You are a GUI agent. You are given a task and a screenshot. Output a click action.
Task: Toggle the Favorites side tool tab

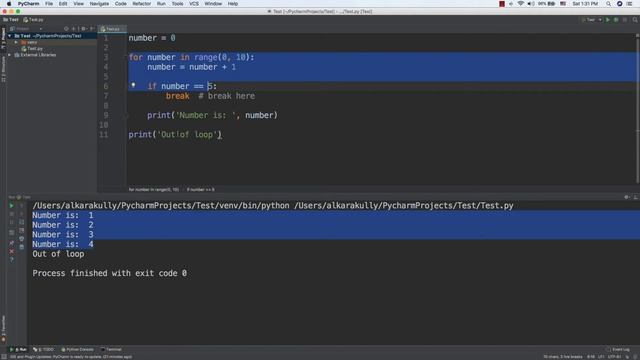[x=3, y=329]
